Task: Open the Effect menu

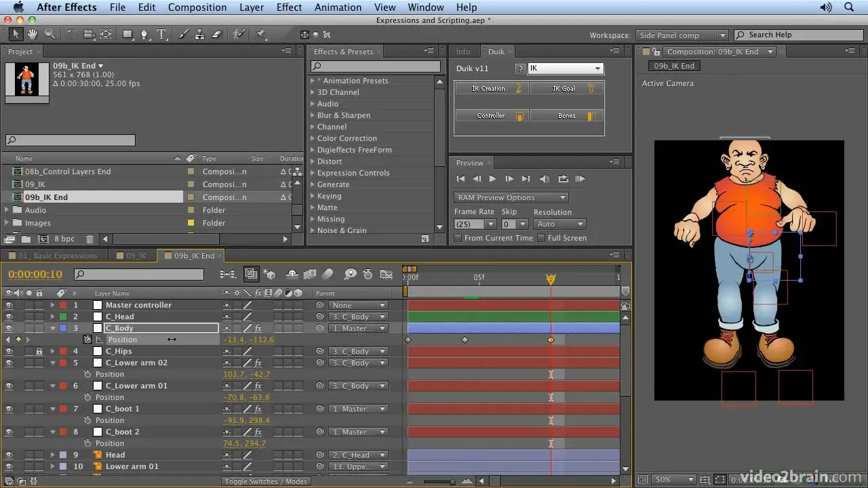Action: pyautogui.click(x=289, y=7)
